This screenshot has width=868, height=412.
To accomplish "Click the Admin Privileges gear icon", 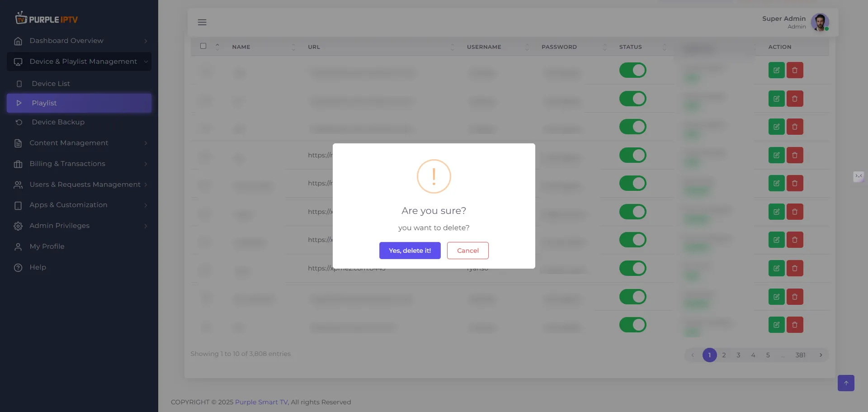I will click(18, 226).
